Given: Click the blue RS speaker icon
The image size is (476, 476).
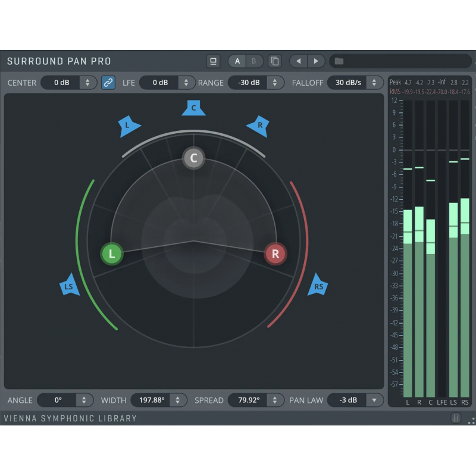Looking at the screenshot, I should pos(318,286).
